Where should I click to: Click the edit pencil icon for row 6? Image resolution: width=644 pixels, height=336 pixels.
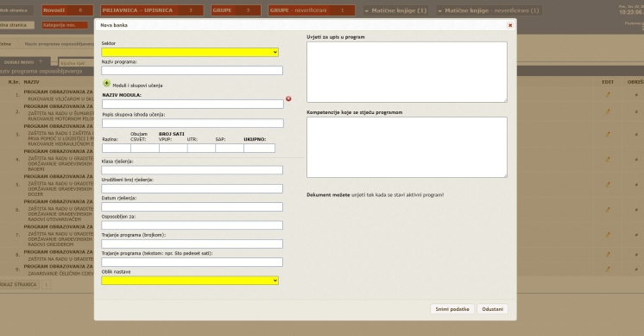click(608, 210)
